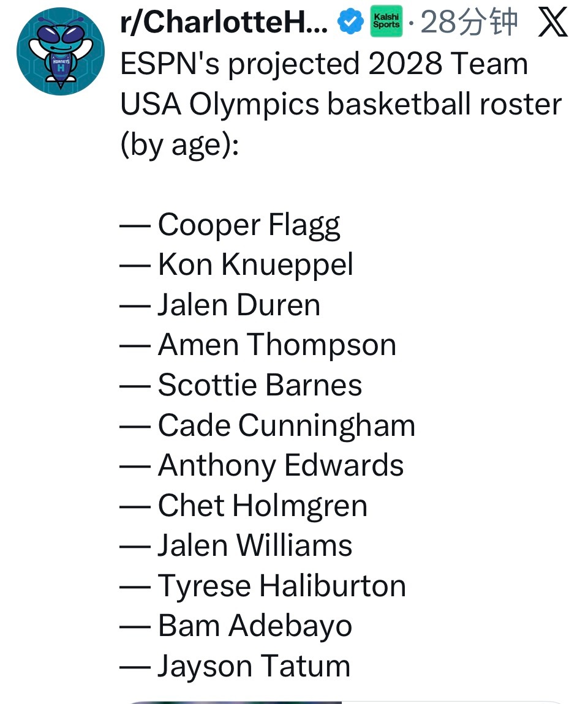The image size is (588, 704).
Task: Select Cooper Flagg in the roster
Action: point(248,225)
